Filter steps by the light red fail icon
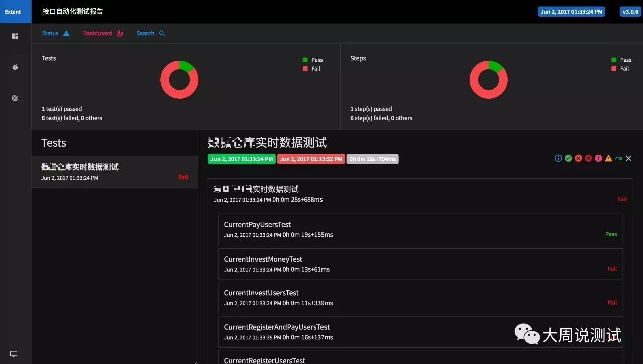 point(578,158)
